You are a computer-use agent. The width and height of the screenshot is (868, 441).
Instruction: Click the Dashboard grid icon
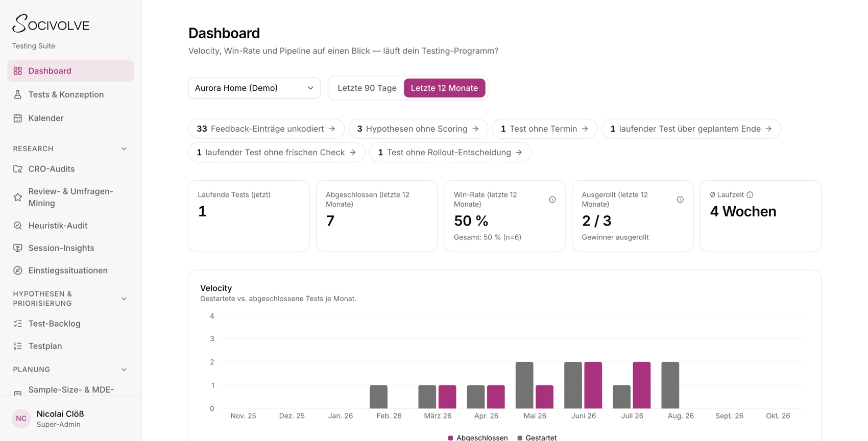coord(18,71)
